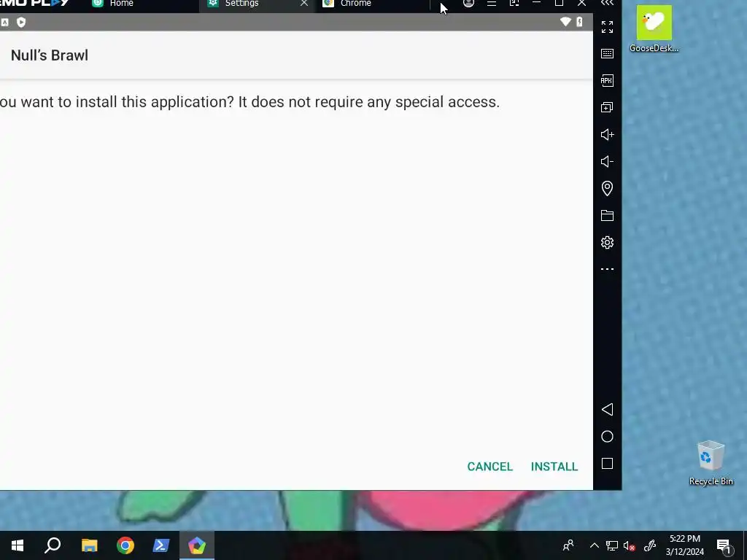Viewport: 747px width, 560px height.
Task: Open the multi-instance manager icon
Action: (x=607, y=108)
